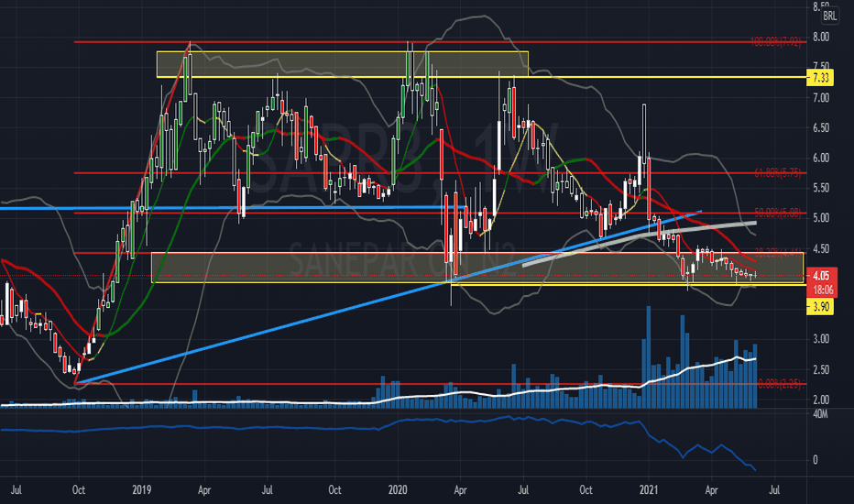
Task: Click the 8.00 value on price axis
Action: (x=821, y=37)
